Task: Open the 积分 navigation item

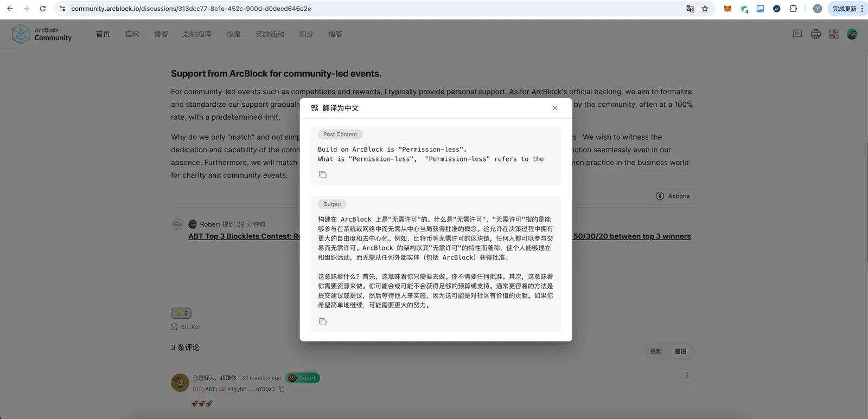Action: [306, 34]
